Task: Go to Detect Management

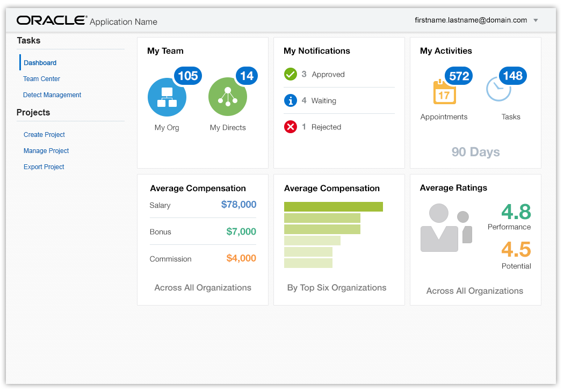Action: tap(52, 95)
